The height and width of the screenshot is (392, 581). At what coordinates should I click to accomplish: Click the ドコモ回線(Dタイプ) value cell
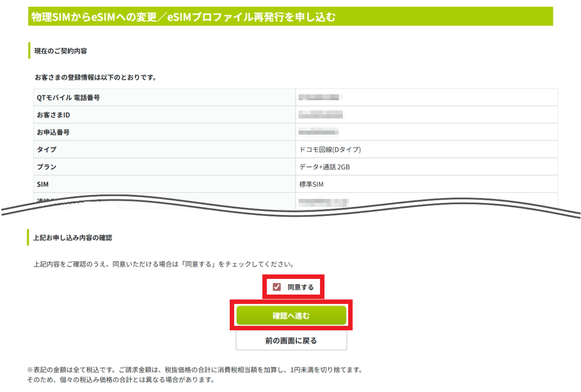click(330, 150)
